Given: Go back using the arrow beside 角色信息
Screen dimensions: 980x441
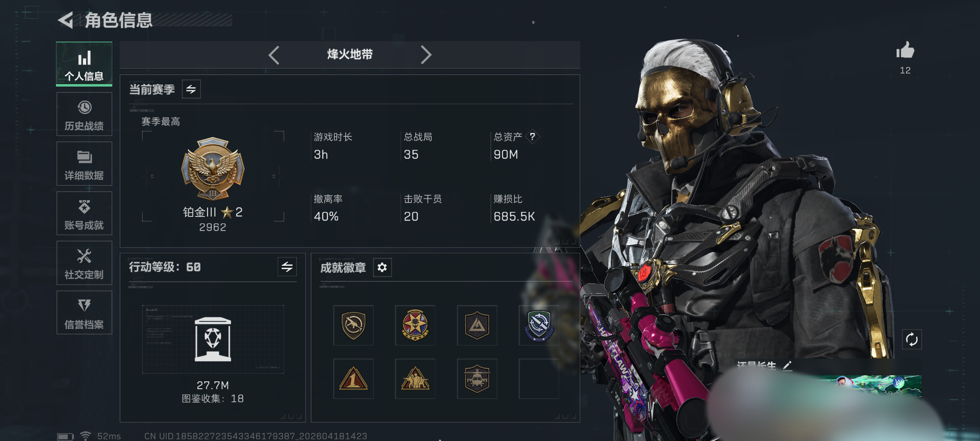Looking at the screenshot, I should 65,20.
